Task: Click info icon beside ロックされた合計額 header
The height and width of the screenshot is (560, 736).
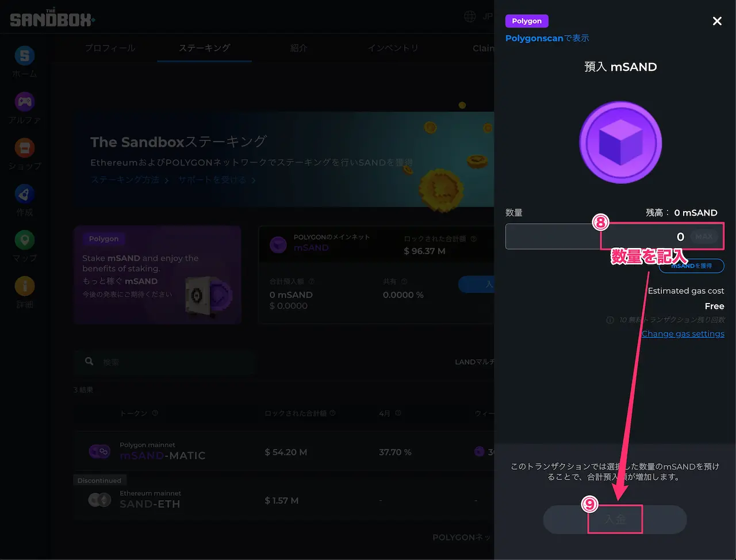Action: pos(332,413)
